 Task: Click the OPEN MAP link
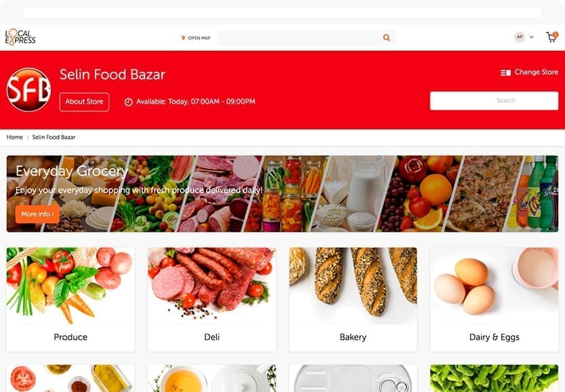pyautogui.click(x=199, y=38)
